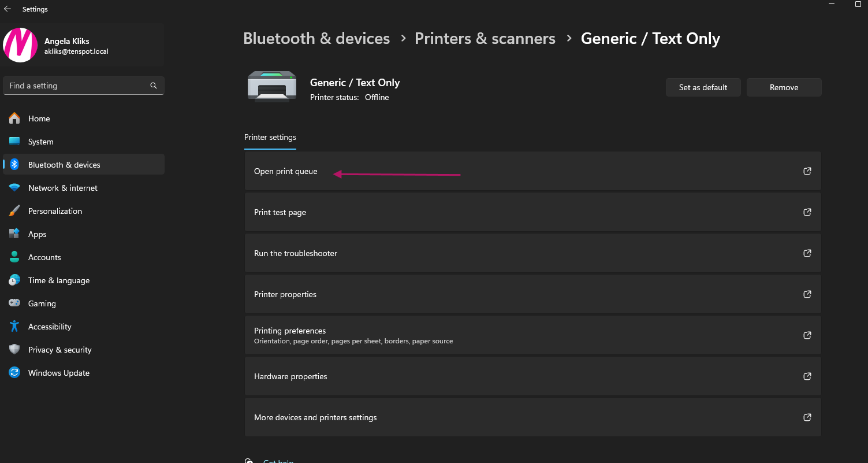Click external-link icon for Print test page
The width and height of the screenshot is (868, 463).
807,212
